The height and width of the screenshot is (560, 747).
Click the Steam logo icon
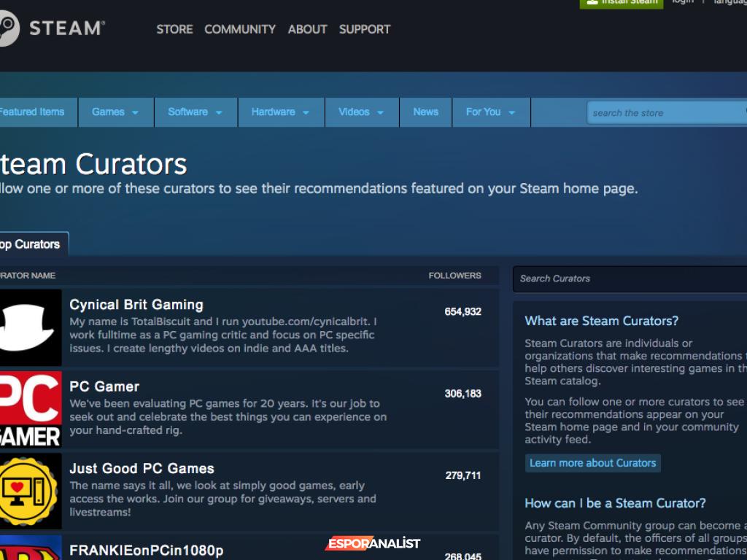tap(7, 29)
